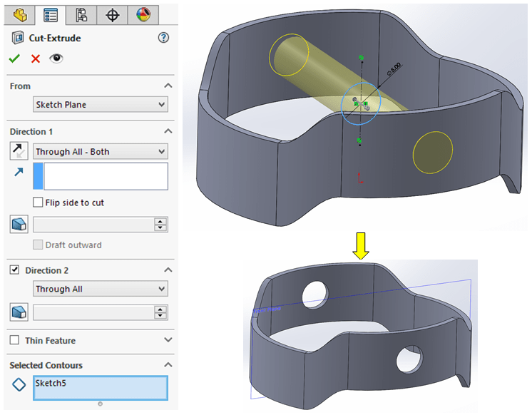This screenshot has height=415, width=532.
Task: Open the DisplayManager color sphere tab
Action: (143, 14)
